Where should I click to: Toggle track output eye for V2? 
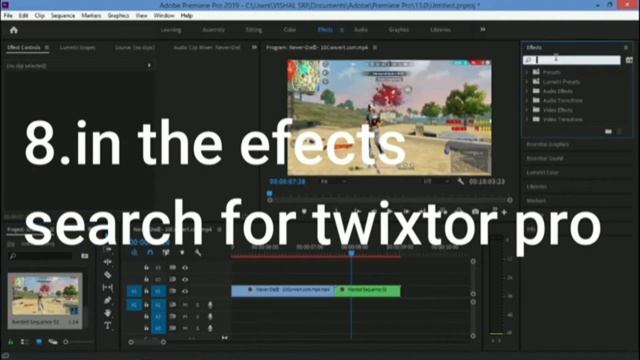185,280
